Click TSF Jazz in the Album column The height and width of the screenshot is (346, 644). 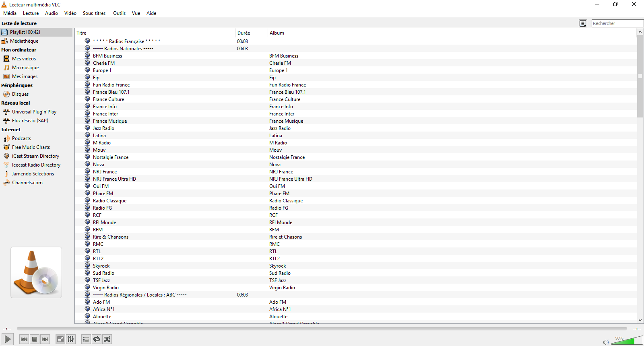[278, 280]
